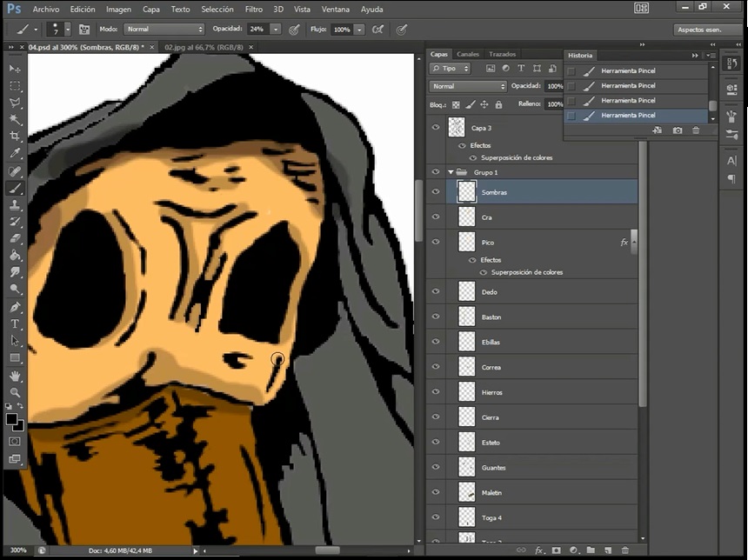Screen dimensions: 748x560
Task: Pick the Clone Stamp tool
Action: click(15, 205)
